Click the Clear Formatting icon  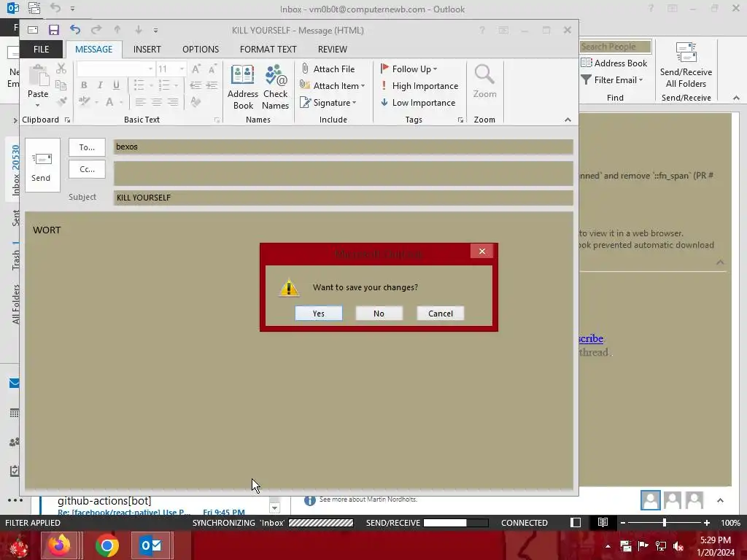click(x=196, y=101)
